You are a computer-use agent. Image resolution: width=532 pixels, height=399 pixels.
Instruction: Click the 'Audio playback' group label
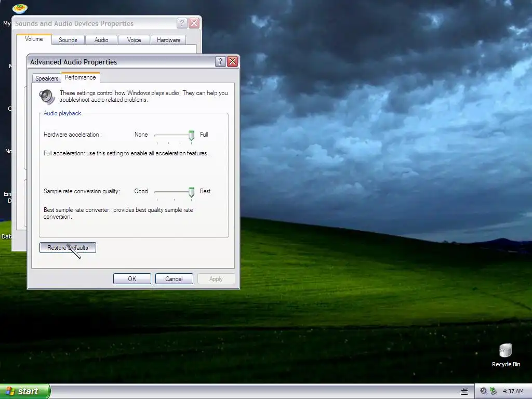tap(62, 113)
